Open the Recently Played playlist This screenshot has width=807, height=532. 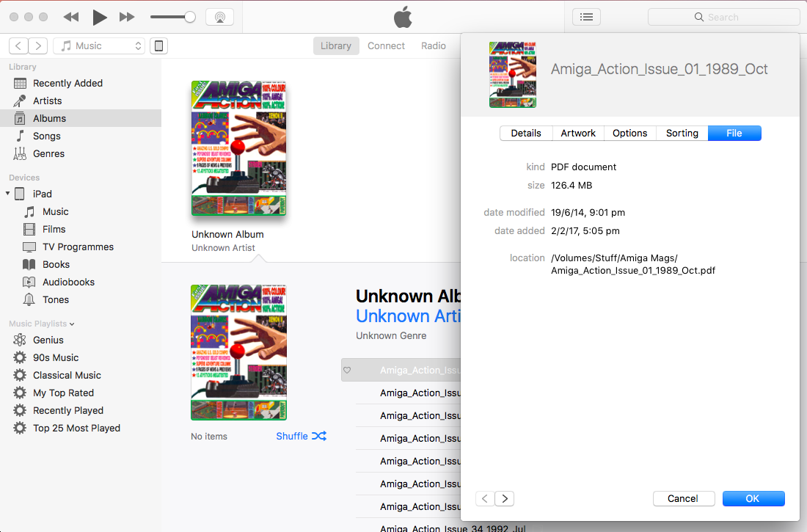point(81,410)
